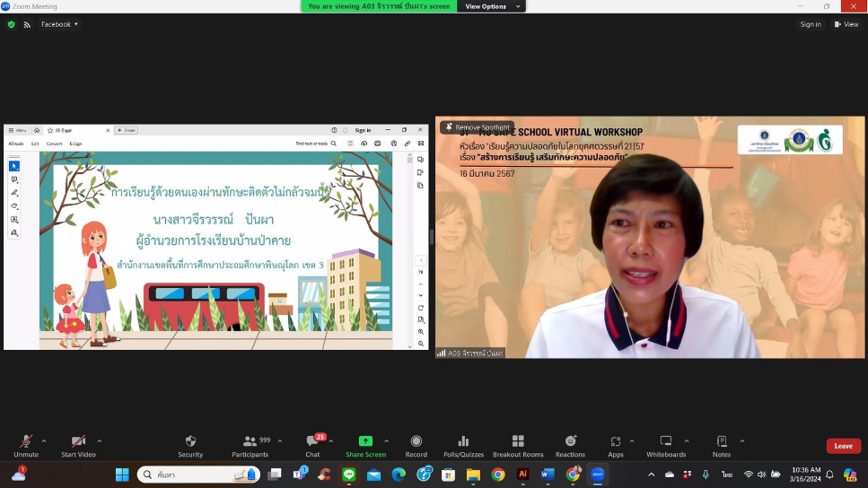Viewport: 868px width, 488px height.
Task: Select the Highlight pen tool in Acrobat
Action: click(x=14, y=193)
